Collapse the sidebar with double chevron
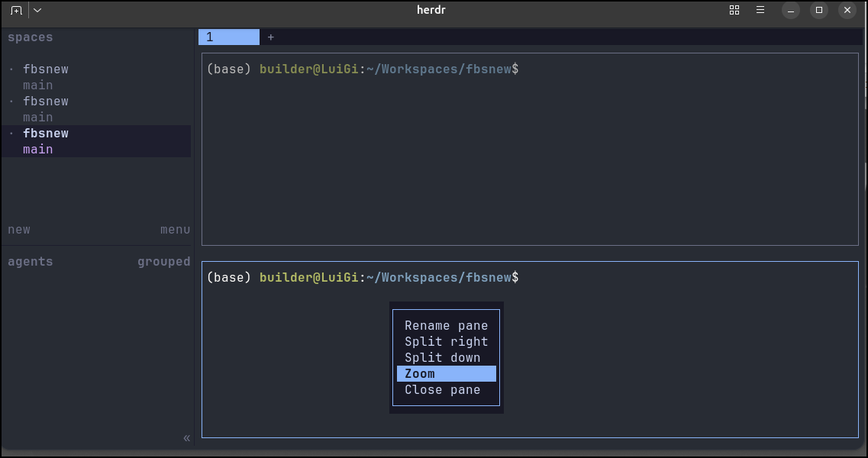868x458 pixels. (186, 438)
